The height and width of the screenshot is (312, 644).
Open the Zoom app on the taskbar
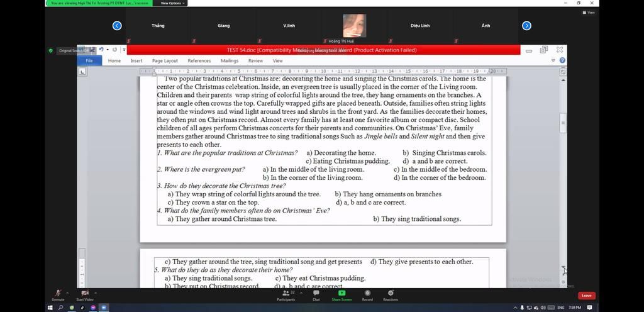pos(104,307)
